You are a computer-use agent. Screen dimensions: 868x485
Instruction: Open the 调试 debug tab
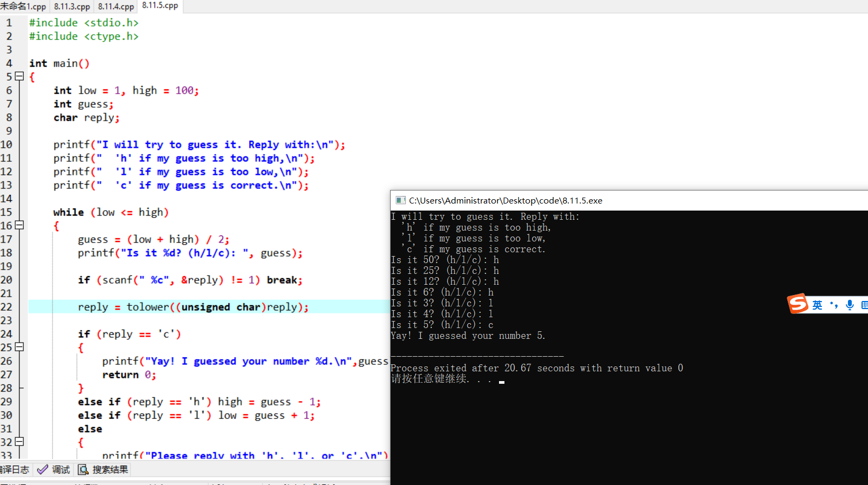54,469
